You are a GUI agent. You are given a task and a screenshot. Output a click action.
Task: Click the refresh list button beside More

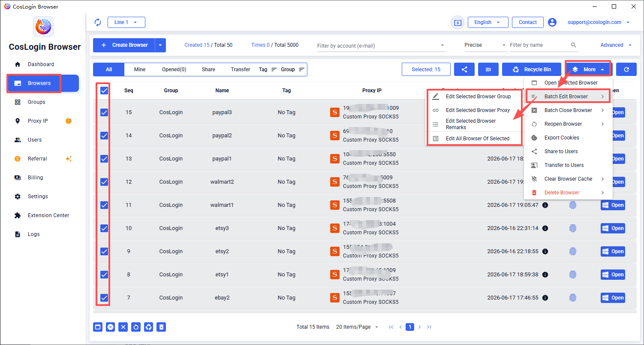coord(626,70)
